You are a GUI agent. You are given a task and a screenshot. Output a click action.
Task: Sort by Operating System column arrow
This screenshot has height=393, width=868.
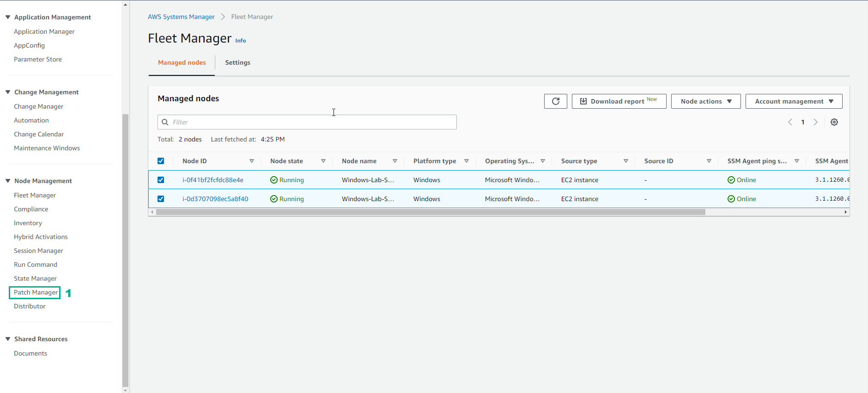coord(543,161)
